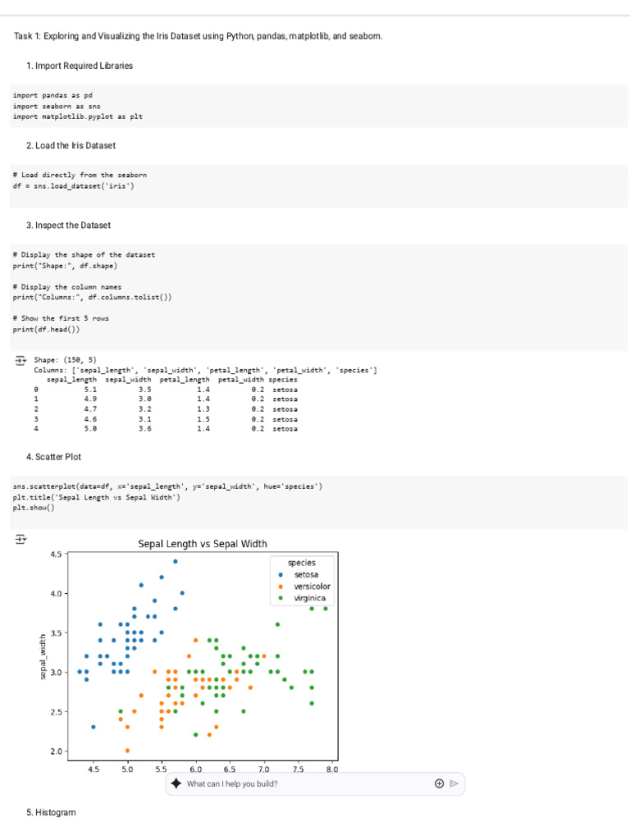The width and height of the screenshot is (630, 840).
Task: Click the "2. Load the Iris Dataset" heading
Action: [71, 145]
